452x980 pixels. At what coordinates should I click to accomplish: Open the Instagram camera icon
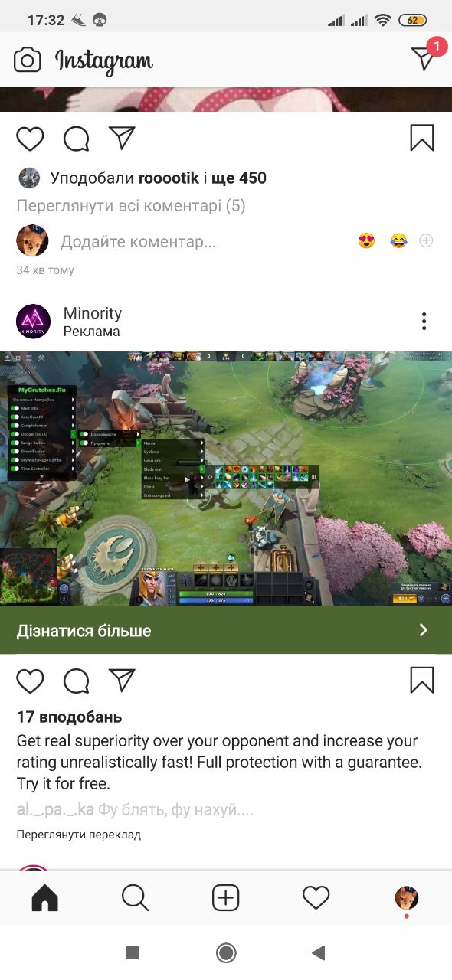click(28, 60)
